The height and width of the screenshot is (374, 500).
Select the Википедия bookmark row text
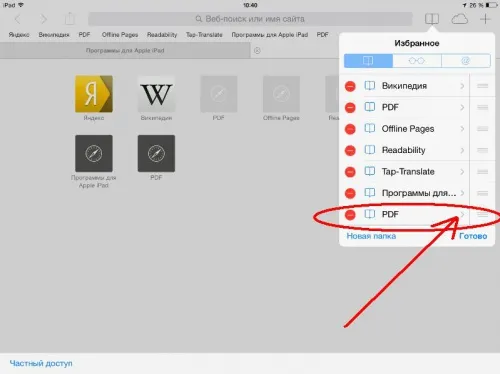404,86
